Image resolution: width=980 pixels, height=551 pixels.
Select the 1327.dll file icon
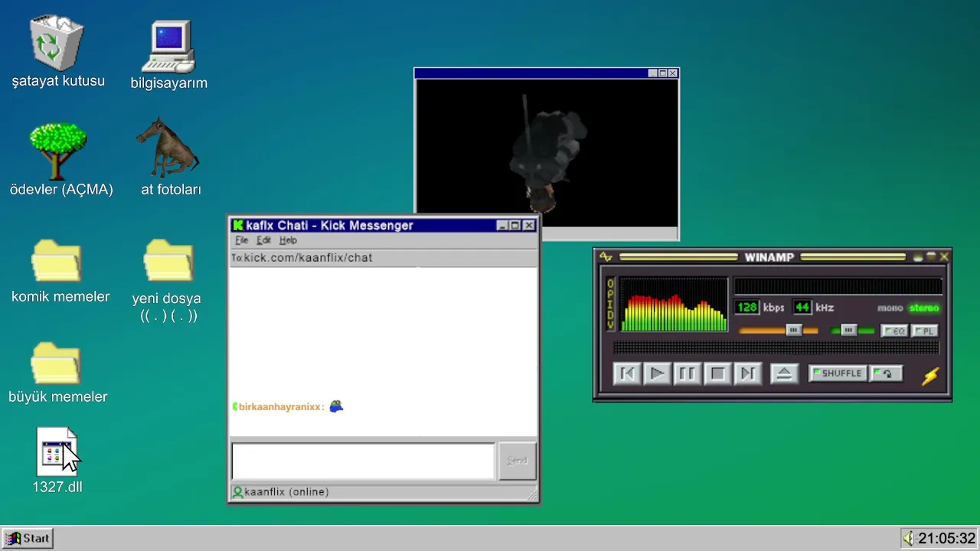[57, 452]
